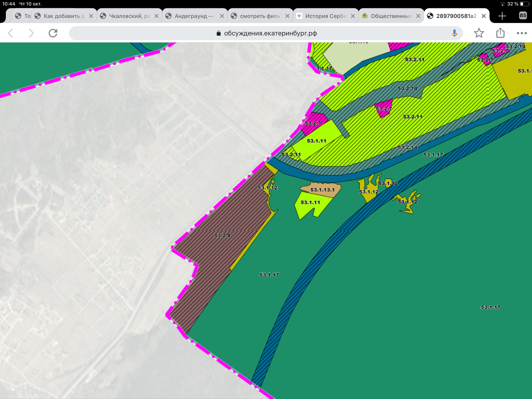Close the 'смотреть филь' tab
This screenshot has height=399, width=532.
click(287, 16)
